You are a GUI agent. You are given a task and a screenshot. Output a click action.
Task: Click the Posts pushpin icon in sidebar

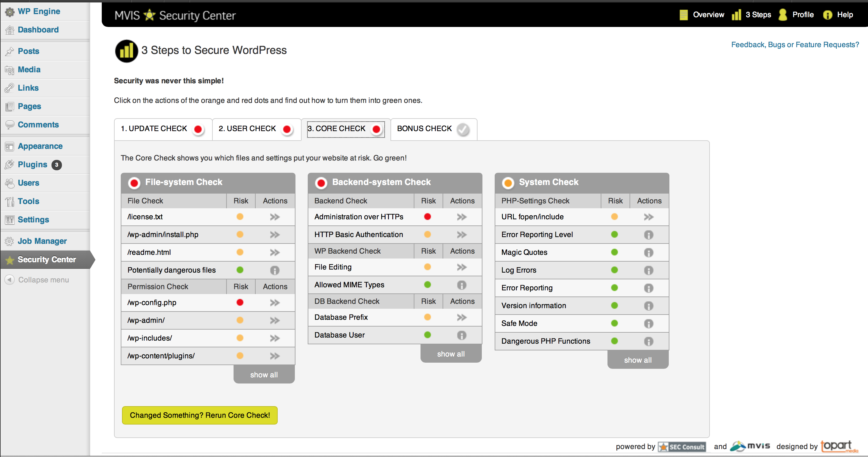10,51
